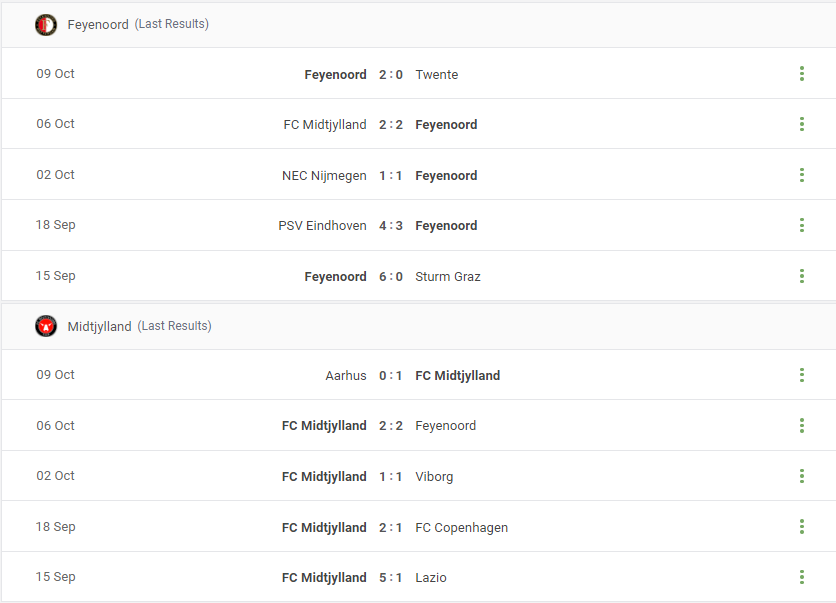836x603 pixels.
Task: Select the Twente team name
Action: coord(437,75)
